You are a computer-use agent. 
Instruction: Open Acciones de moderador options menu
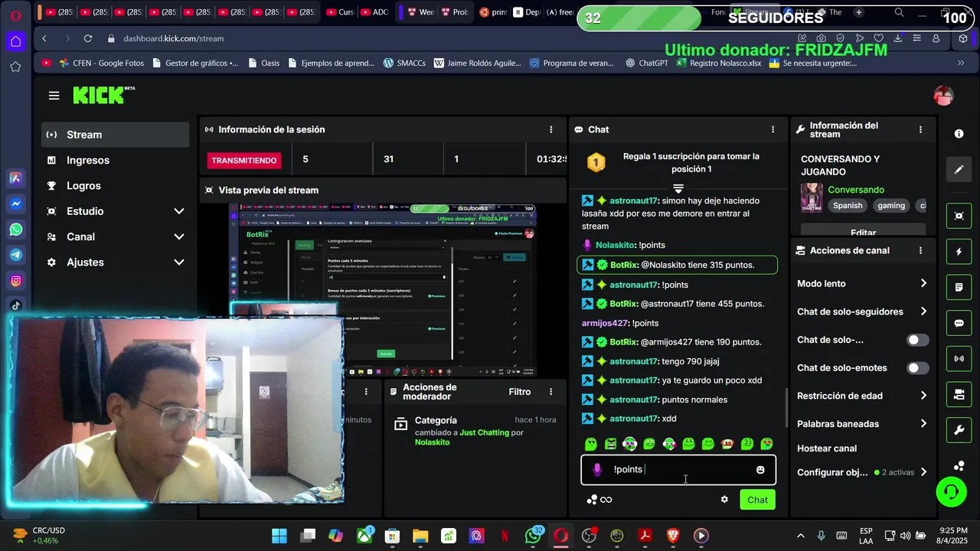550,392
